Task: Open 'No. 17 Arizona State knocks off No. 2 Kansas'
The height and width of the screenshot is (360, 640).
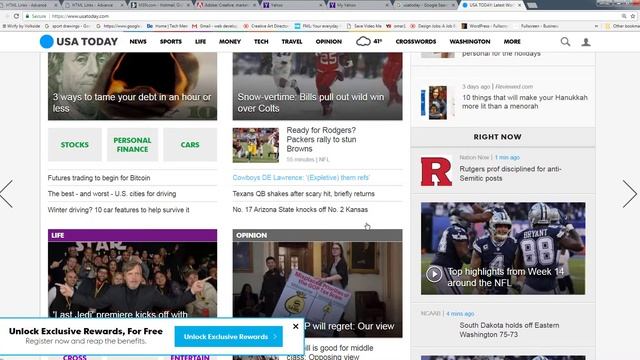Action: (300, 209)
